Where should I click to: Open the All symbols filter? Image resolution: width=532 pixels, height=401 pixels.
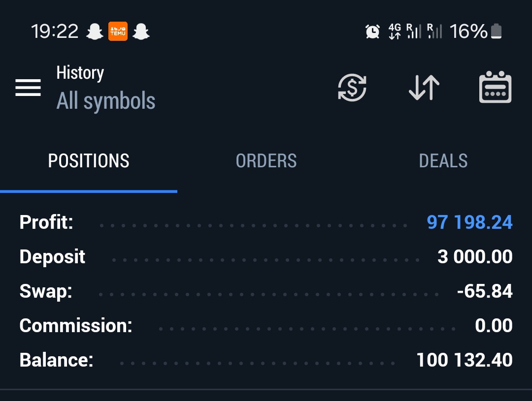[x=106, y=101]
